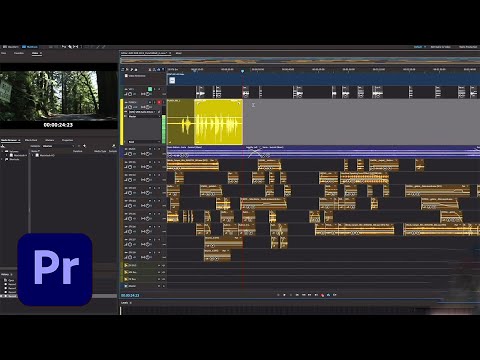Click the Multitrack view button at top left
The width and height of the screenshot is (480, 360).
30,47
